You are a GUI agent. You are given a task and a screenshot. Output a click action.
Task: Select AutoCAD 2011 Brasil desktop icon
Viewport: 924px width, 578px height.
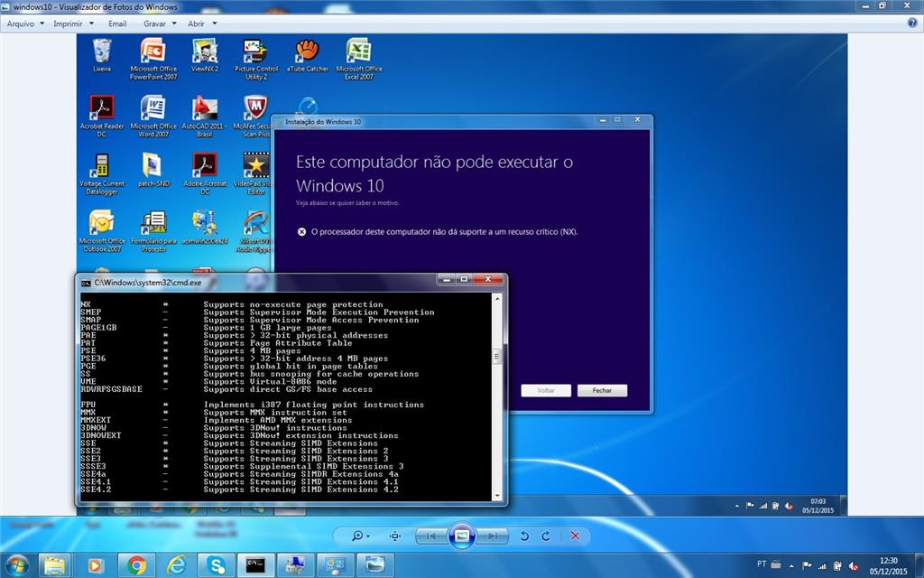(205, 117)
